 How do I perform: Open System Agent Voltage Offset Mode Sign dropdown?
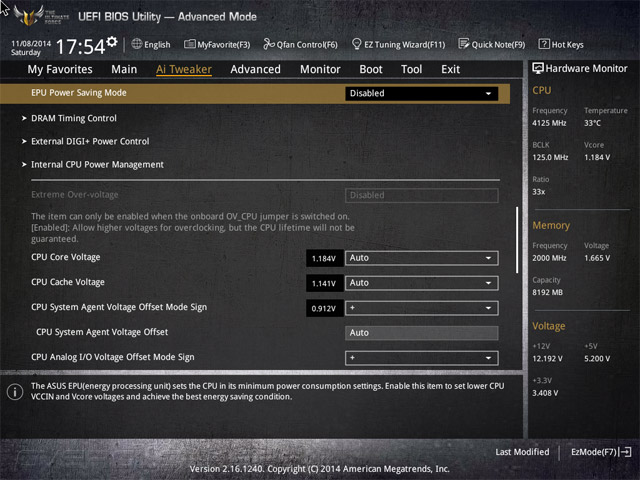422,308
